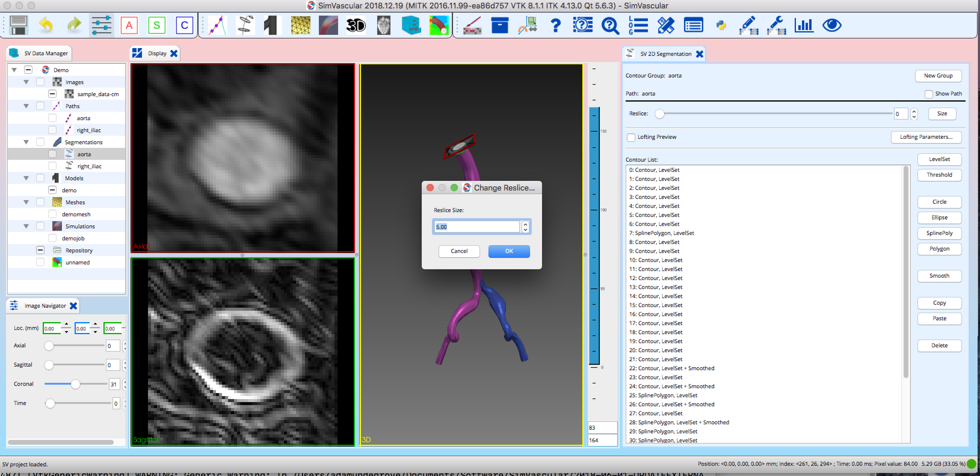Image resolution: width=980 pixels, height=476 pixels.
Task: Open the Python console
Action: click(721, 25)
